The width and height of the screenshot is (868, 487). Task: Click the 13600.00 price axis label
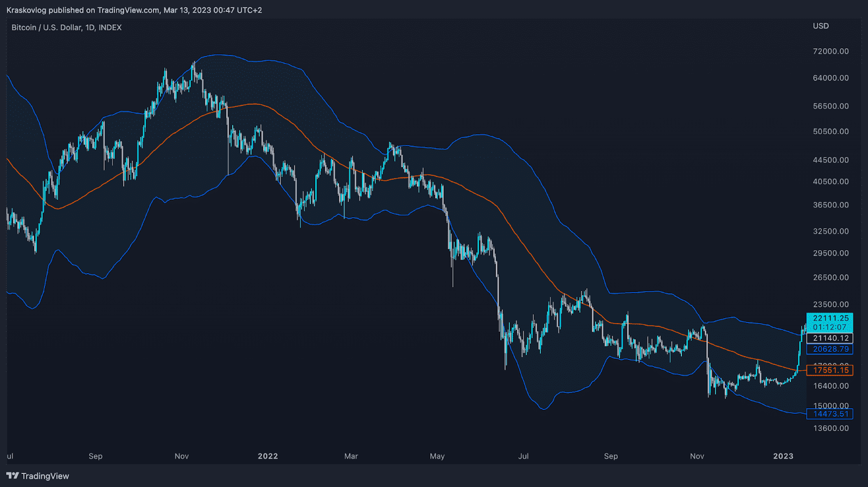[831, 428]
